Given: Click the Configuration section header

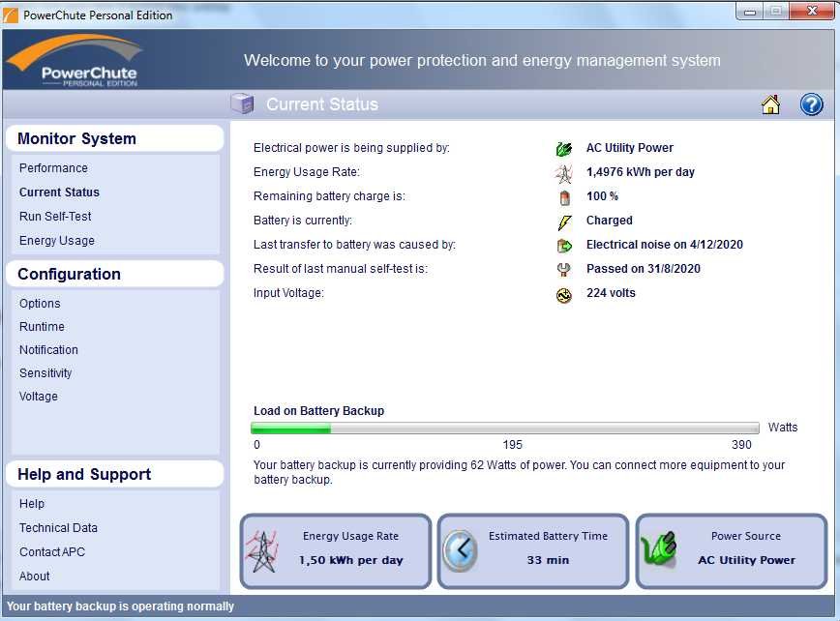Looking at the screenshot, I should click(x=114, y=274).
